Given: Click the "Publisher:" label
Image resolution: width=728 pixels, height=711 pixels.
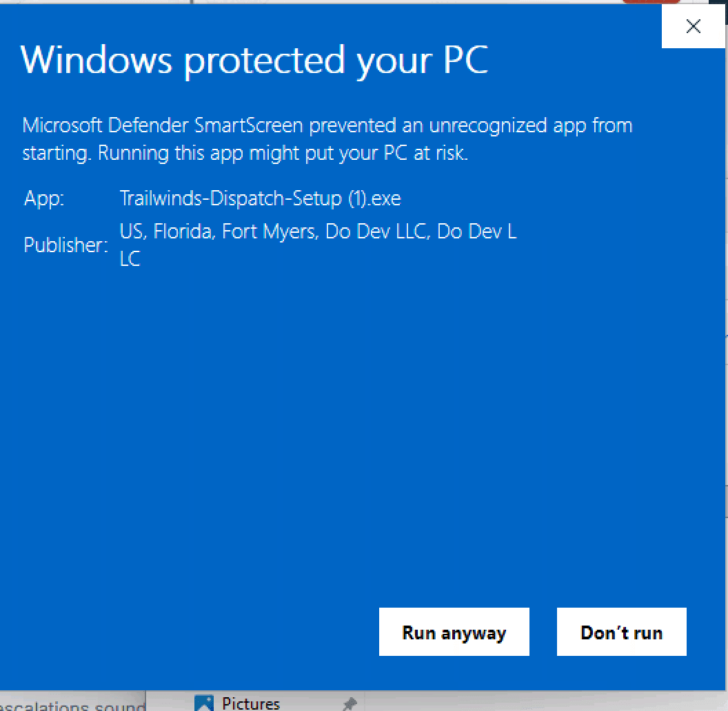Looking at the screenshot, I should click(x=65, y=245).
